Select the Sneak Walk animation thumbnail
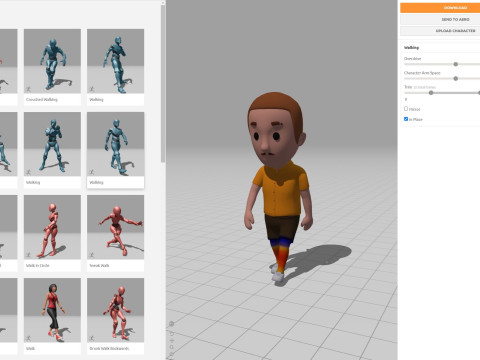The image size is (480, 360). [x=116, y=227]
